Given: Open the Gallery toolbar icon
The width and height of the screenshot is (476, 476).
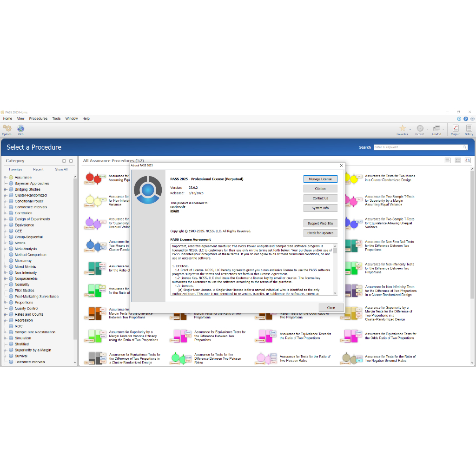Looking at the screenshot, I should point(469,130).
